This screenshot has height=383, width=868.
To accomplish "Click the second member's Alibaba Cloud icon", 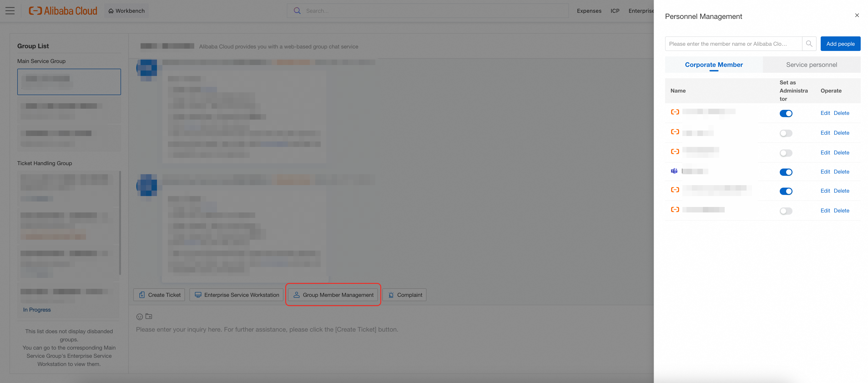I will pos(675,132).
